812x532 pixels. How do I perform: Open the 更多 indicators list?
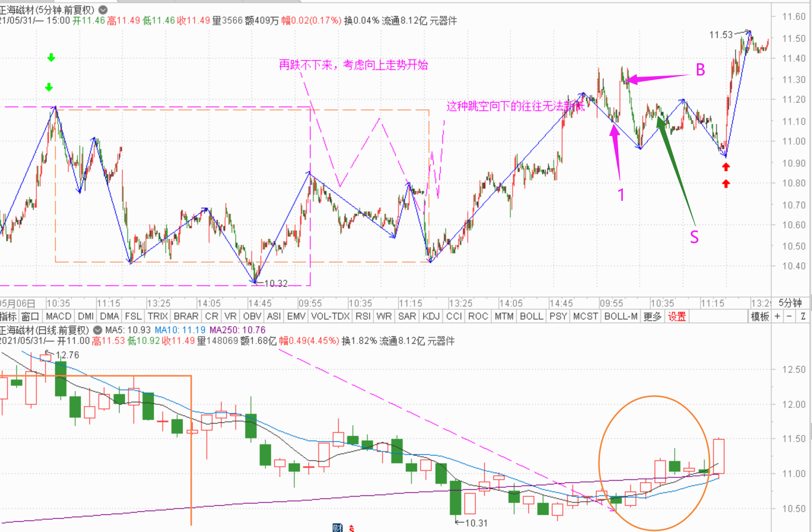(652, 316)
